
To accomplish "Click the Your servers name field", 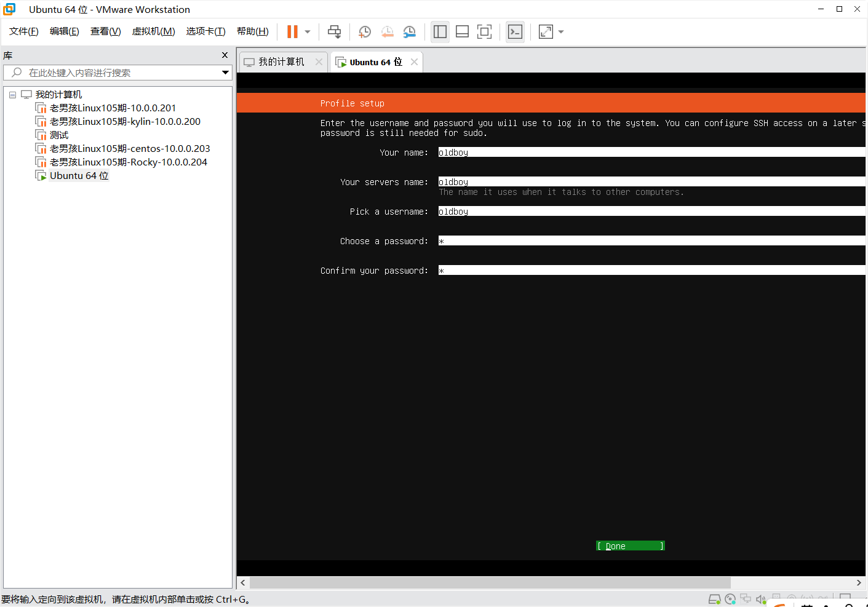I will pyautogui.click(x=651, y=182).
